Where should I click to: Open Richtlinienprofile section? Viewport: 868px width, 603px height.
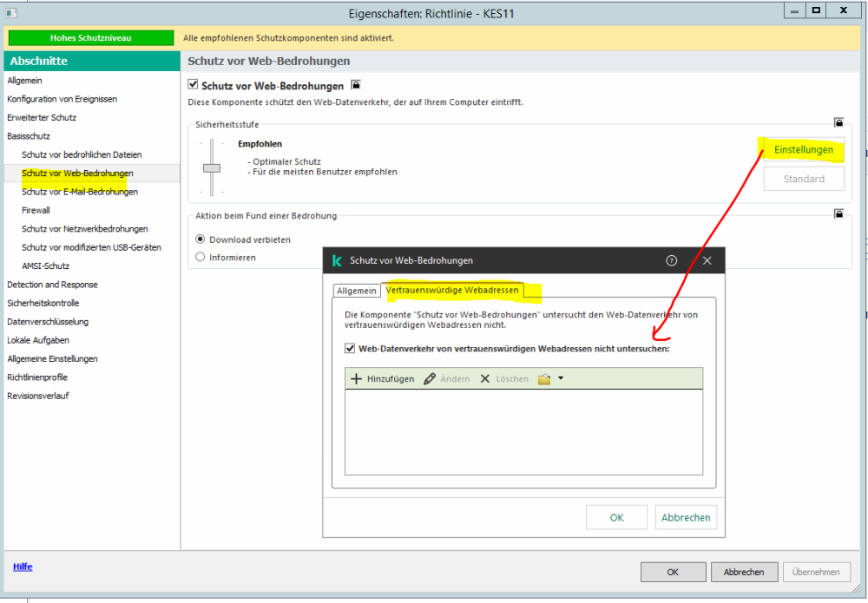(x=37, y=377)
